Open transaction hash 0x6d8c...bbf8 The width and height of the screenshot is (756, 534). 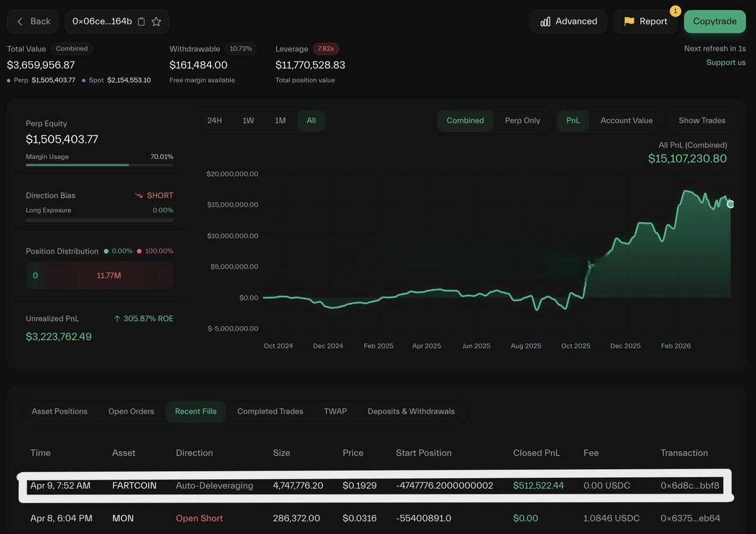point(690,486)
